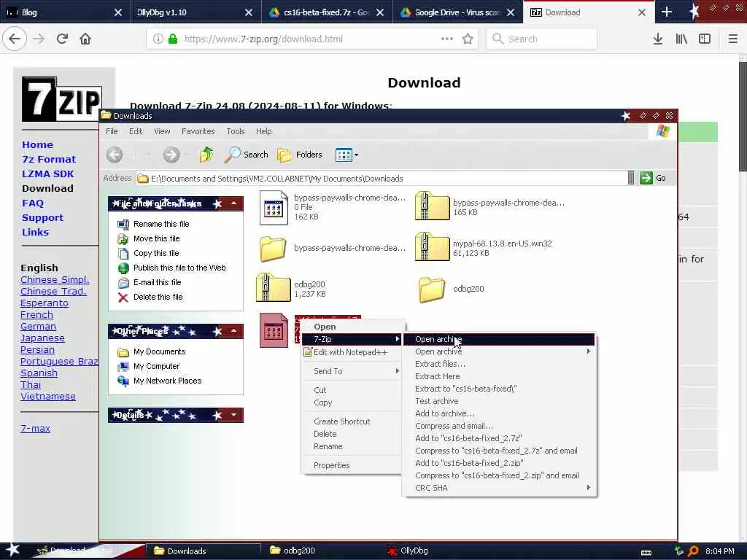This screenshot has width=747, height=560.
Task: Expand the Details panel
Action: (x=234, y=415)
